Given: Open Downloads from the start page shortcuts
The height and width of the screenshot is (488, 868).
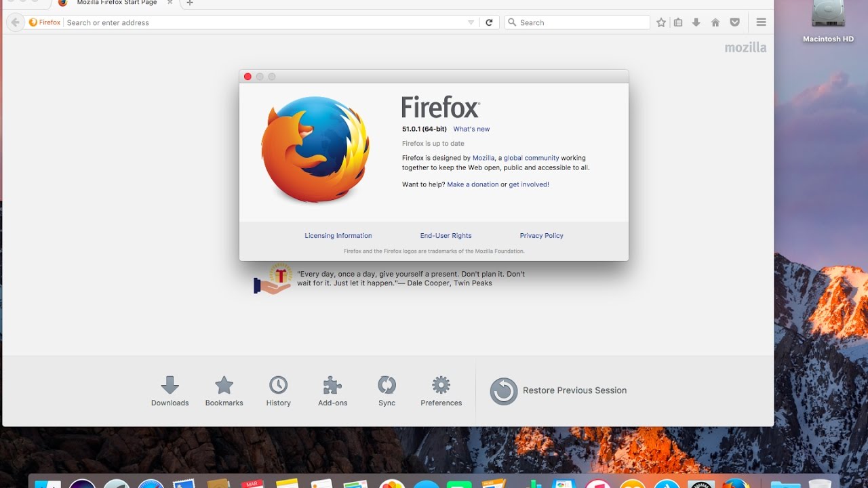Looking at the screenshot, I should tap(170, 391).
